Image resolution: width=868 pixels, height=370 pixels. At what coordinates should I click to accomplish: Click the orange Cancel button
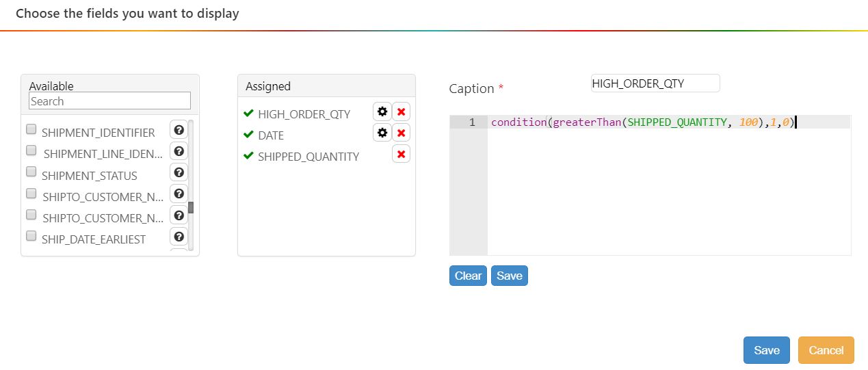pyautogui.click(x=826, y=350)
